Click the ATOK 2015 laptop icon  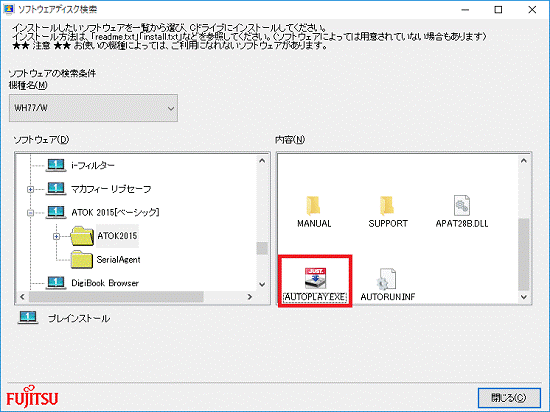[56, 212]
